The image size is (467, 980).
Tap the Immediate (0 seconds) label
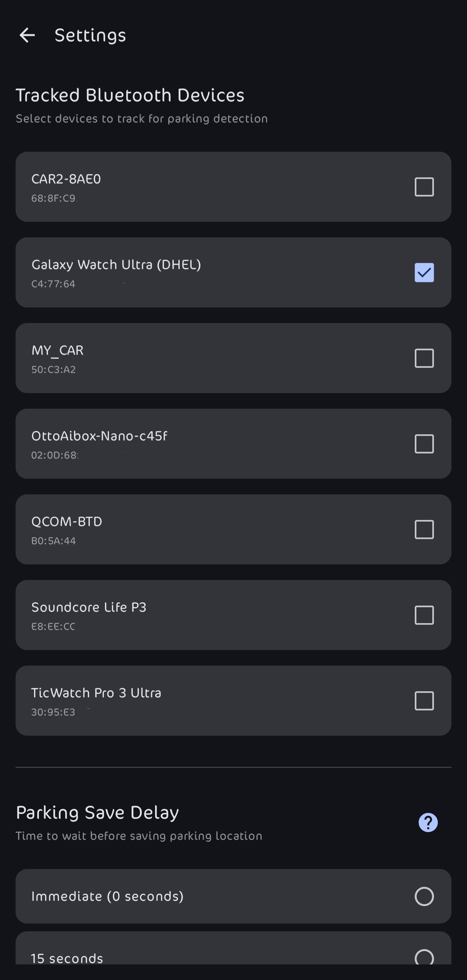pos(107,896)
